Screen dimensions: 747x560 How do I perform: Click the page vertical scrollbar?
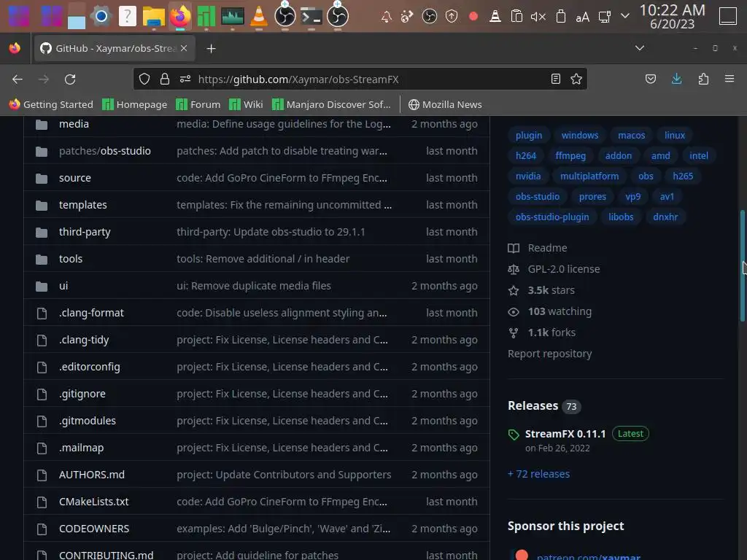pos(742,266)
